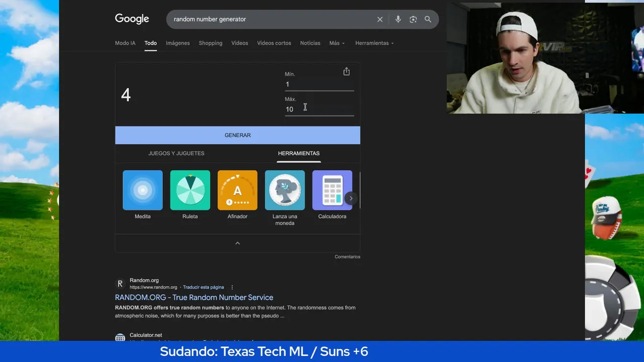Click the Random.org site name

click(144, 281)
